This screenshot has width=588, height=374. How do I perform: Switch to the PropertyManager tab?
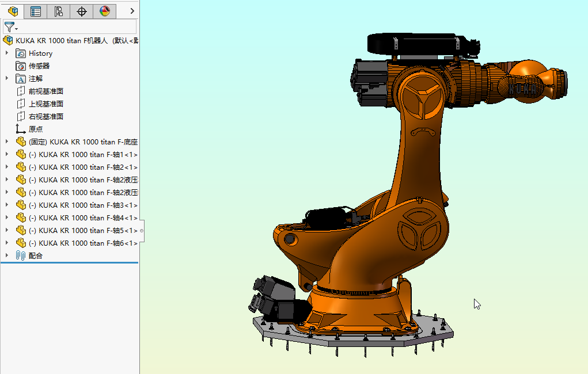36,11
